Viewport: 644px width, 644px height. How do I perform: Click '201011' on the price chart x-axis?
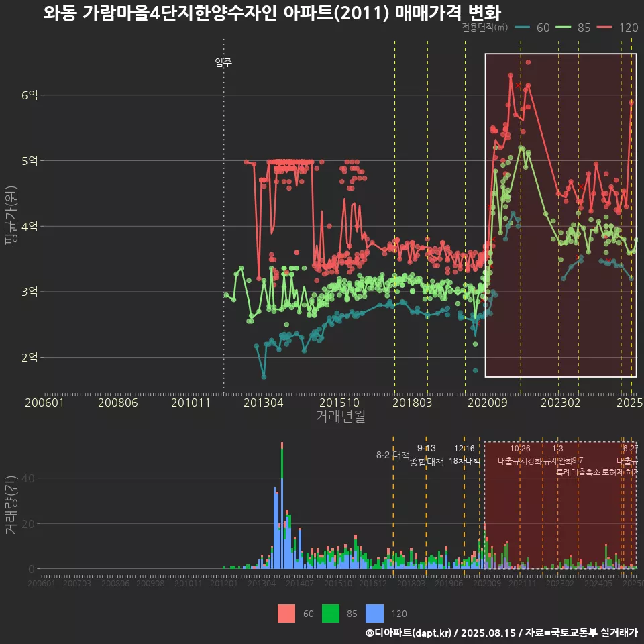point(191,402)
